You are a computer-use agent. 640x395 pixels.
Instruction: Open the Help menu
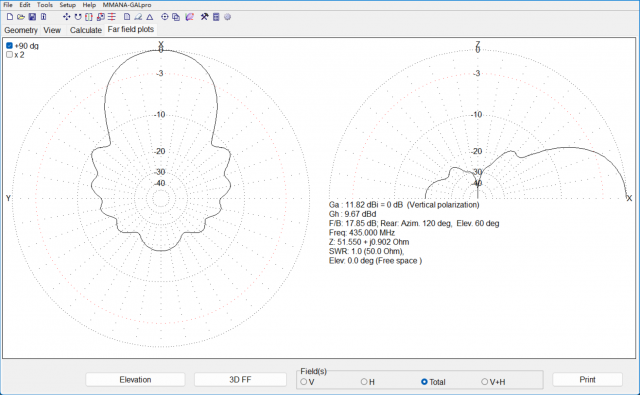89,5
